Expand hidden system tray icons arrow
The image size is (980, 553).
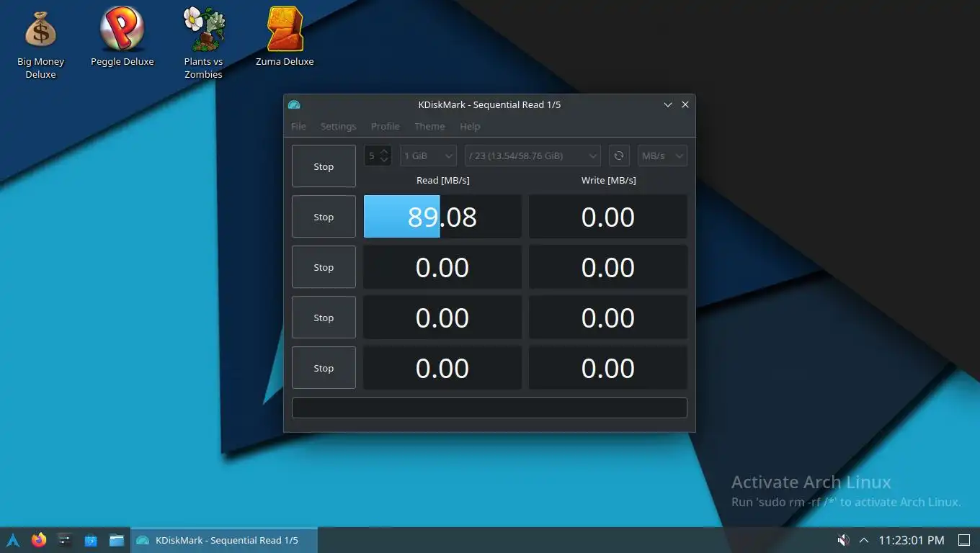(x=864, y=540)
